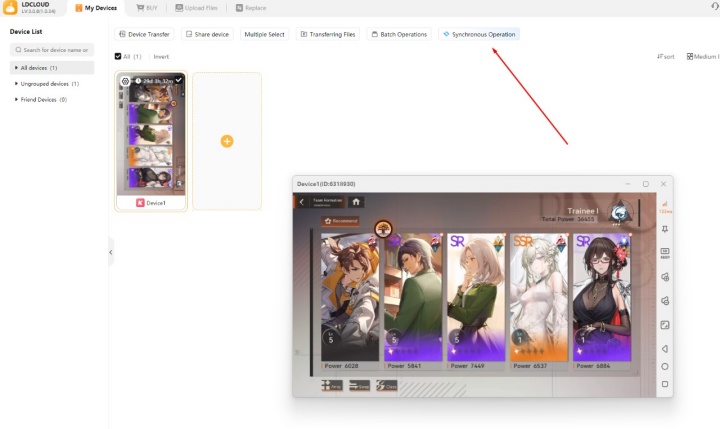This screenshot has width=720, height=429.
Task: Click the home icon in game screen
Action: 356,202
